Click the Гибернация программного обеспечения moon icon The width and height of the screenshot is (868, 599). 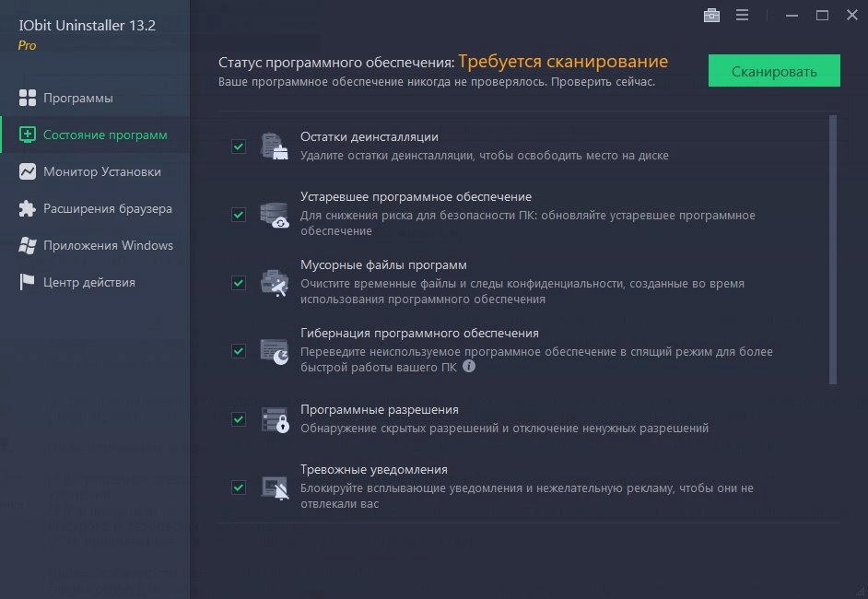pos(274,351)
